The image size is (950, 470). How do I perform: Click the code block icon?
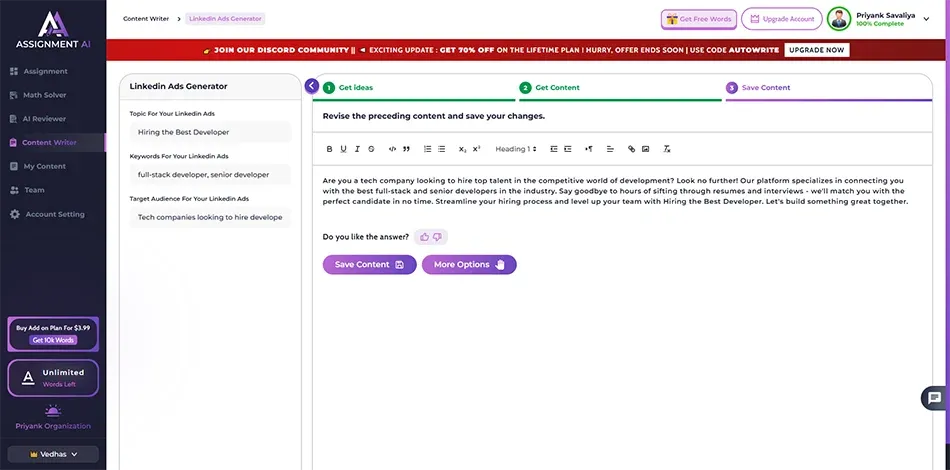pos(392,149)
